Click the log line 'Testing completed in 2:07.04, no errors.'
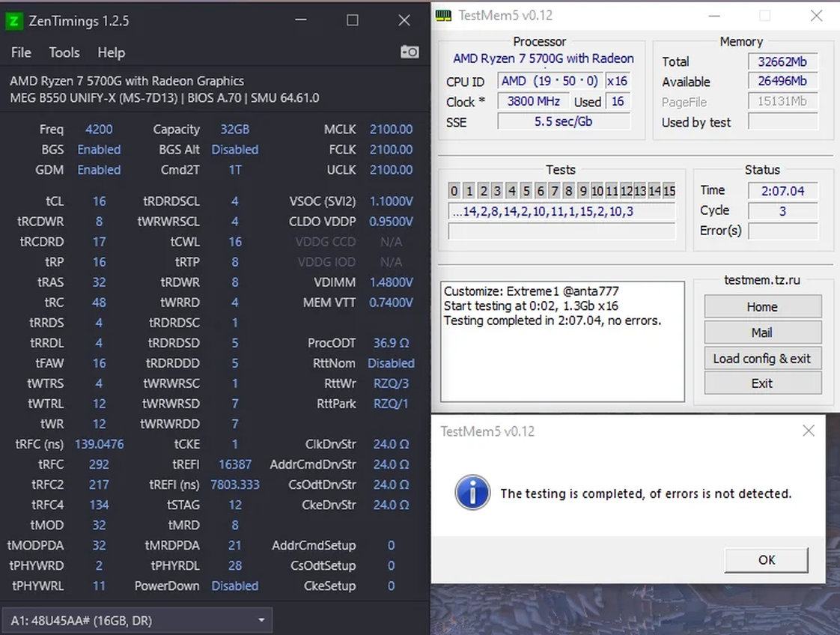This screenshot has width=840, height=635. click(553, 320)
